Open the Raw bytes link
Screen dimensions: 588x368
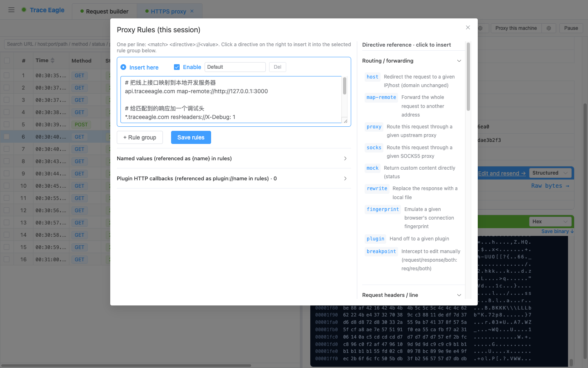550,186
